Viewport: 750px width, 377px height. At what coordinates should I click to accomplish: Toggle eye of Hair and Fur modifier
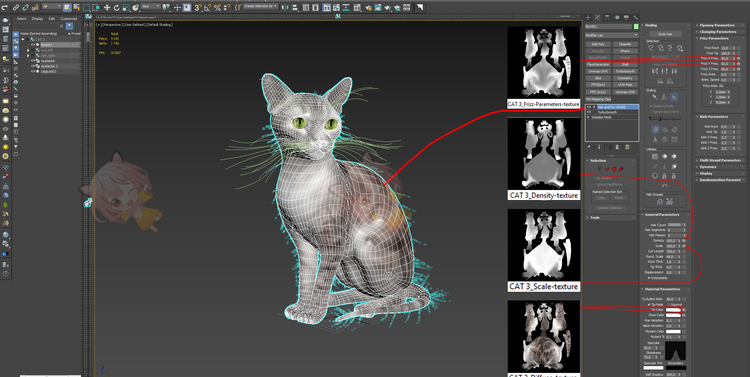click(589, 107)
